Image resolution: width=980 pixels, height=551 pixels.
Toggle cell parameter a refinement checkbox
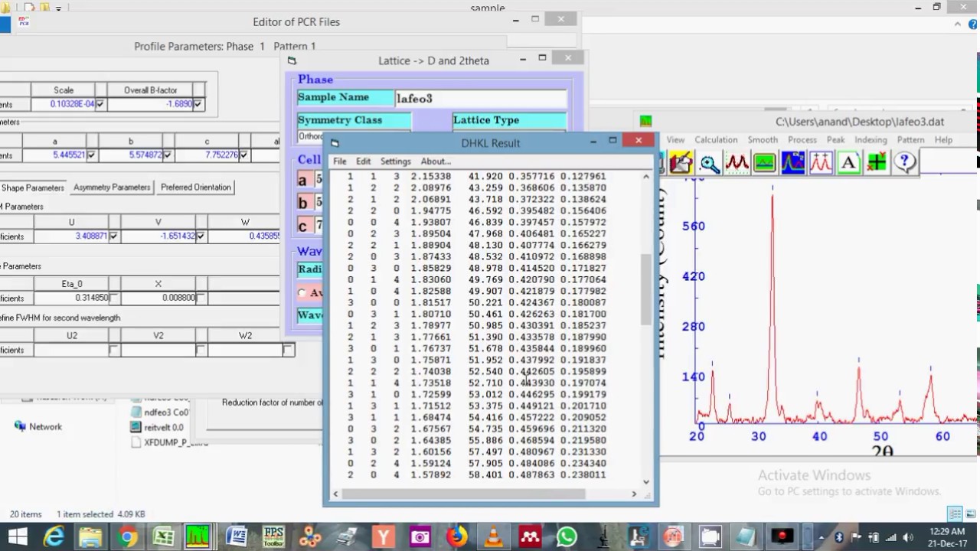pyautogui.click(x=92, y=155)
